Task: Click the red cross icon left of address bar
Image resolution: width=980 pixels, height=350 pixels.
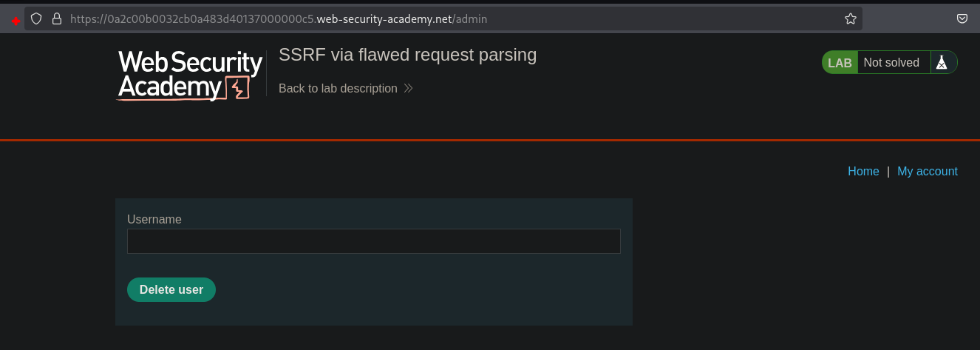Action: 15,20
